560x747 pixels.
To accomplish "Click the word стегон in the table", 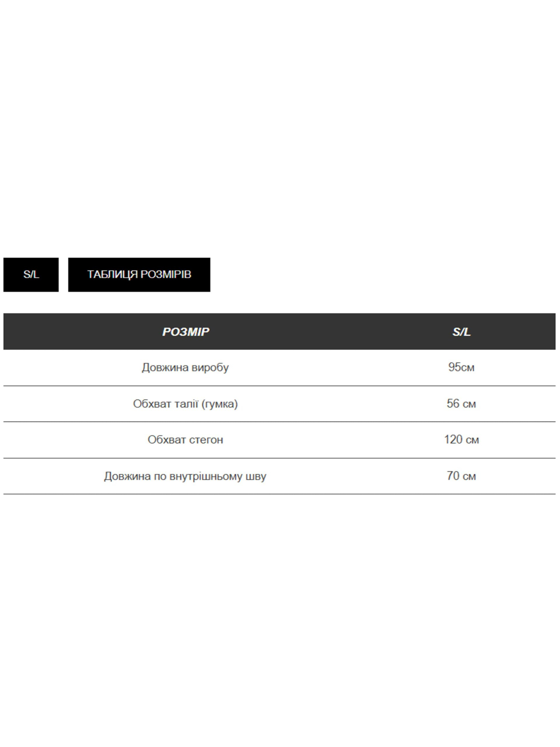I will (206, 440).
